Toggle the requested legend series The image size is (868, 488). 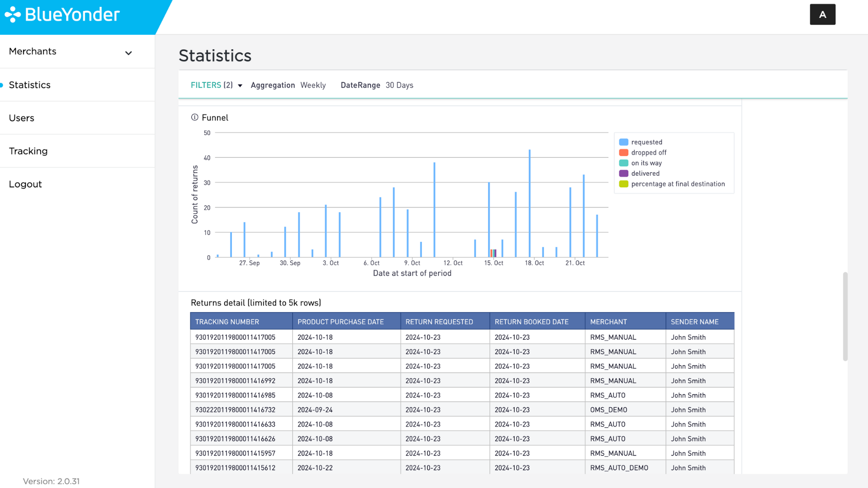point(641,142)
